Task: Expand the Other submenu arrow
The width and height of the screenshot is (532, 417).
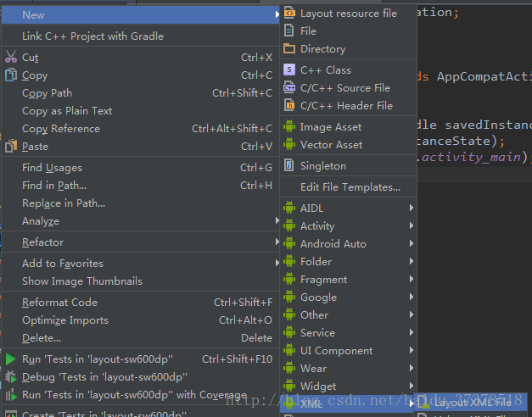Action: tap(412, 314)
